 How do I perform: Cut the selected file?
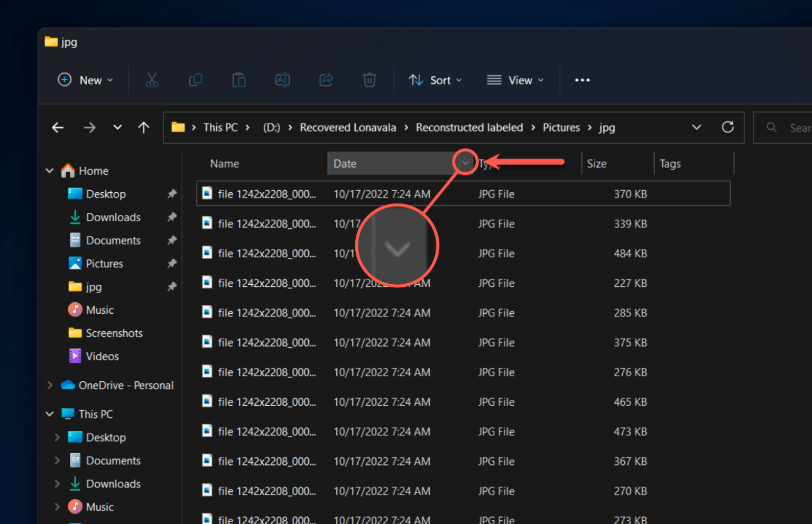[152, 80]
